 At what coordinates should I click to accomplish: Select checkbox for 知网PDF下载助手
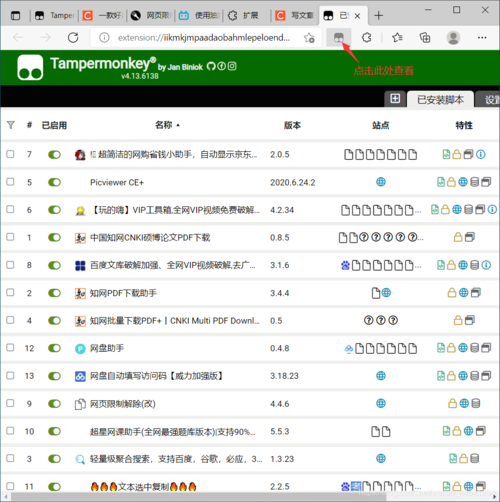(10, 292)
